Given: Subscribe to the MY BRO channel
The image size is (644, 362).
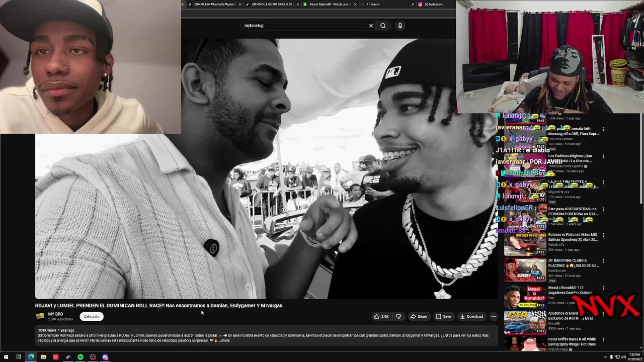Looking at the screenshot, I should 92,317.
